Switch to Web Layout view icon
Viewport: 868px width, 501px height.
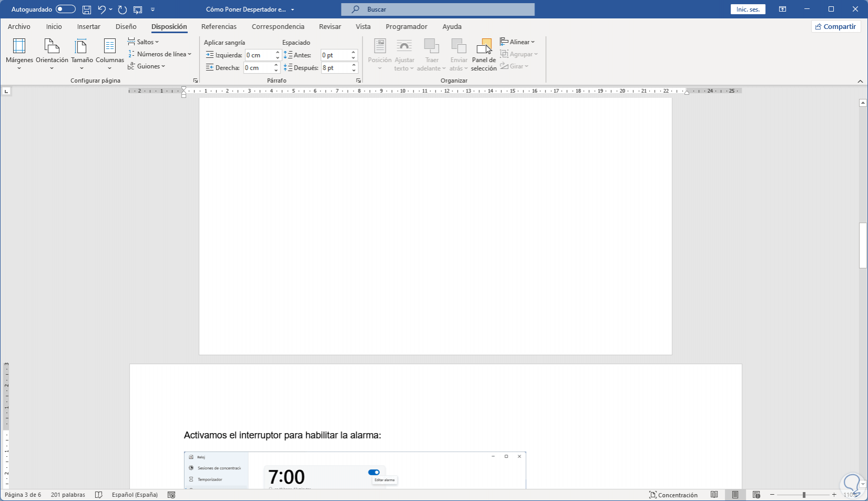[x=756, y=495]
